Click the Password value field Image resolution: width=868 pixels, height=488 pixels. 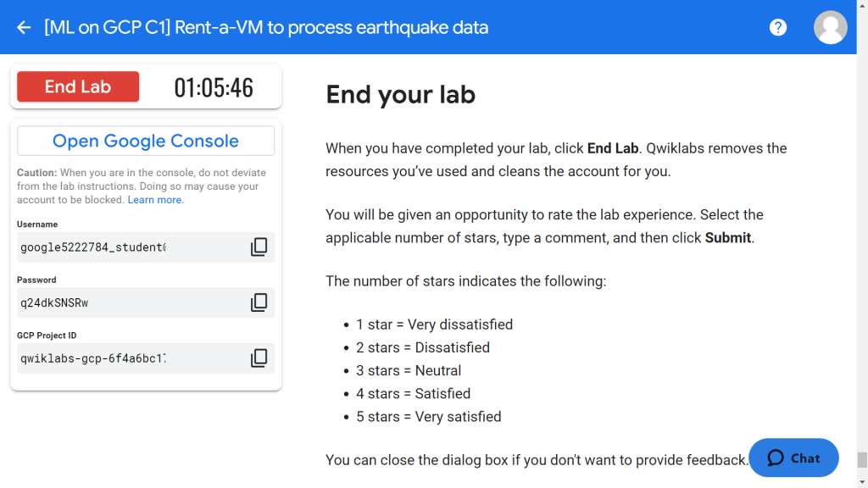click(127, 302)
